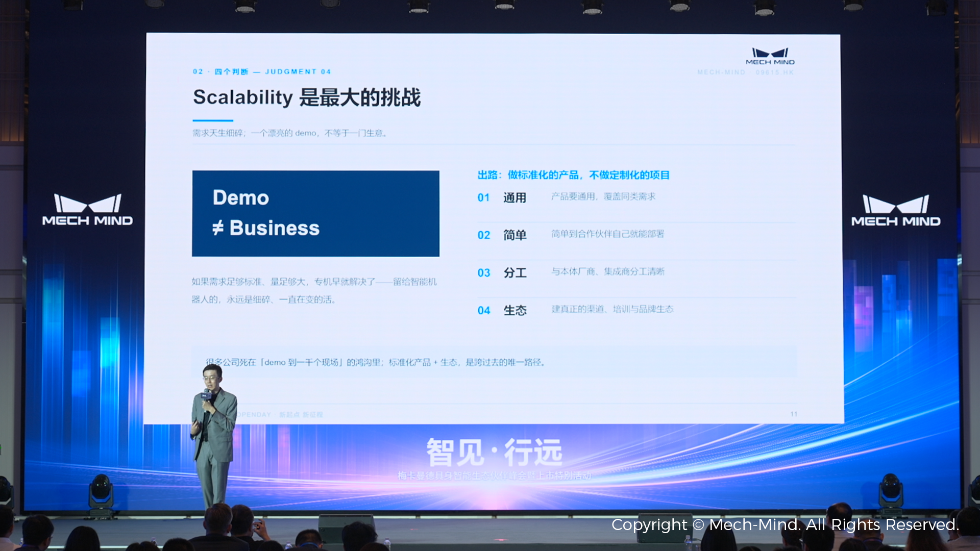Viewport: 980px width, 551px height.
Task: Click the item label '分工'
Action: 514,272
